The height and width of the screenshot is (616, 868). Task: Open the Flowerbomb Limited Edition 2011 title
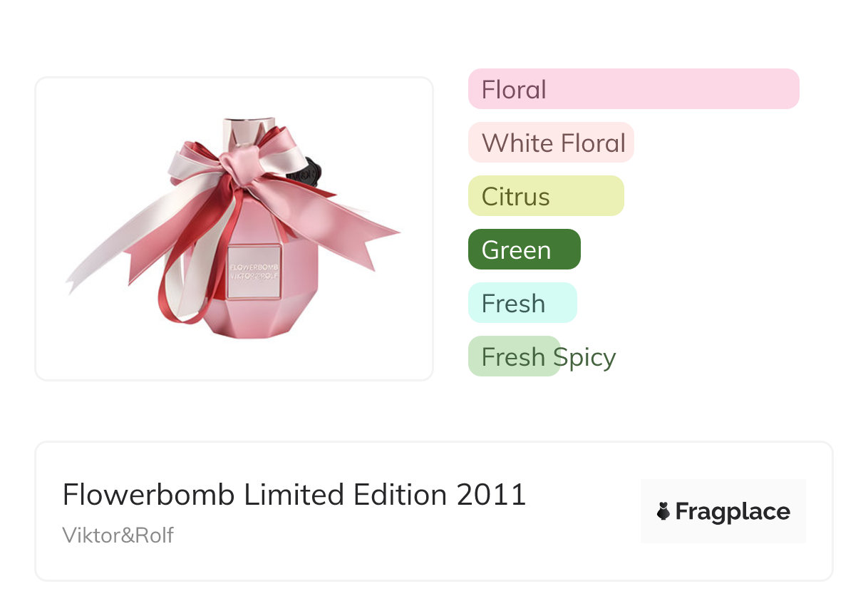(x=294, y=494)
